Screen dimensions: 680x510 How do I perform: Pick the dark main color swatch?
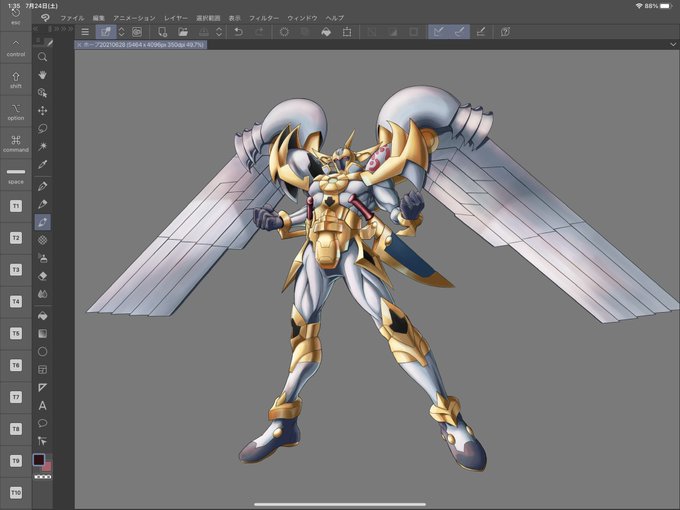coord(39,459)
